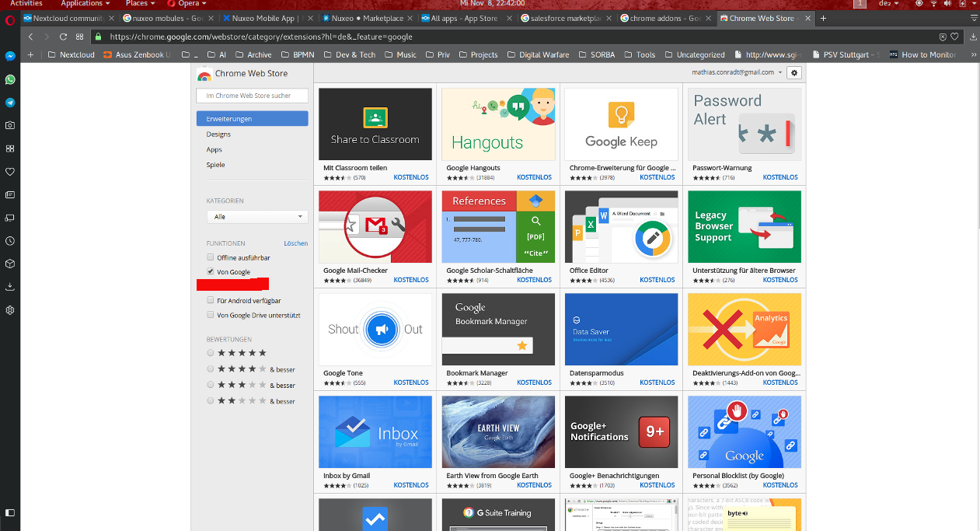Open Snapshot camera tool in sidebar
The height and width of the screenshot is (531, 980).
tap(10, 125)
